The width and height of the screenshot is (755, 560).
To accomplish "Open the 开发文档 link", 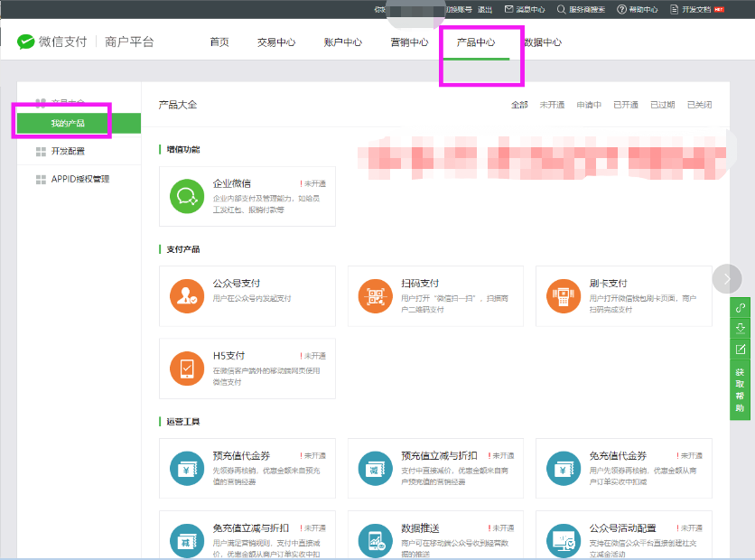I will pos(696,9).
